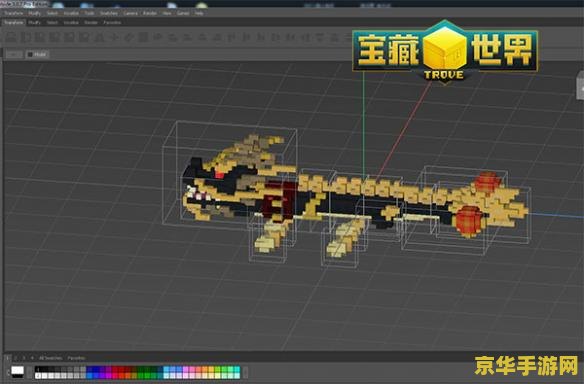The height and width of the screenshot is (384, 584).
Task: Toggle the Model checkbox above the viewport
Action: [30, 54]
